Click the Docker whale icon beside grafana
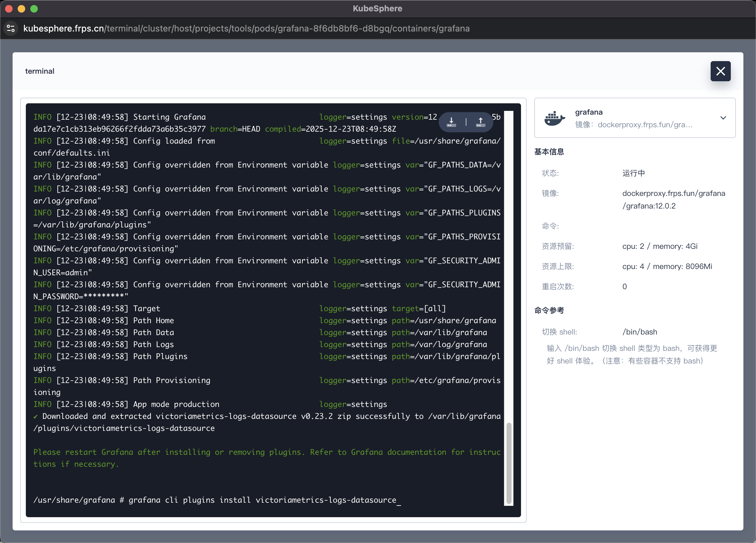 (554, 118)
